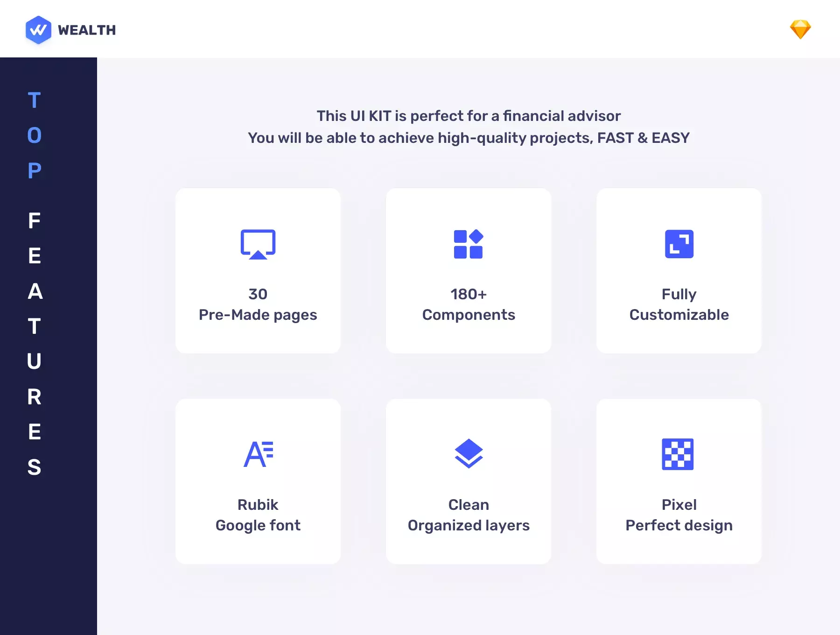Click the FAST & EASY subtitle line

point(469,138)
